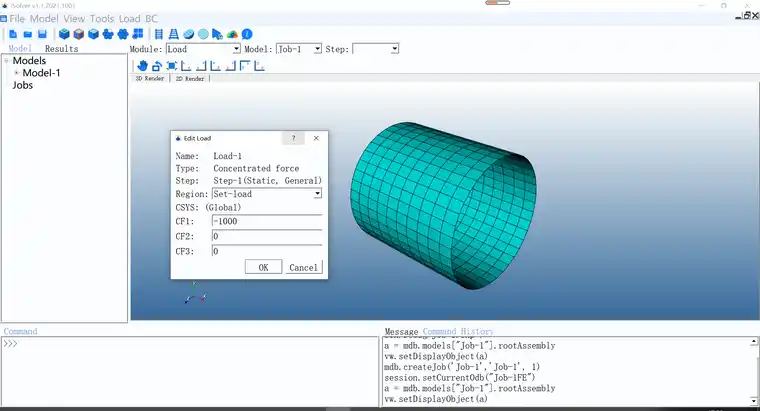Click the new file icon in toolbar
760x411 pixels.
11,34
